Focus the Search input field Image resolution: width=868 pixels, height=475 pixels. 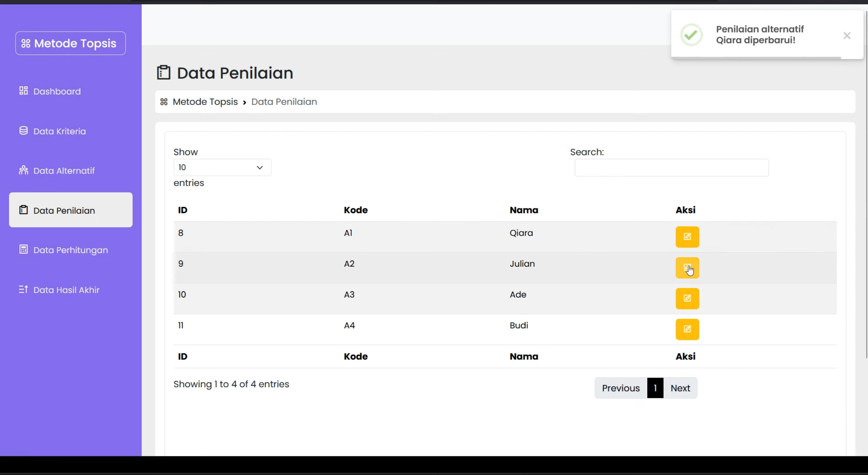(671, 167)
